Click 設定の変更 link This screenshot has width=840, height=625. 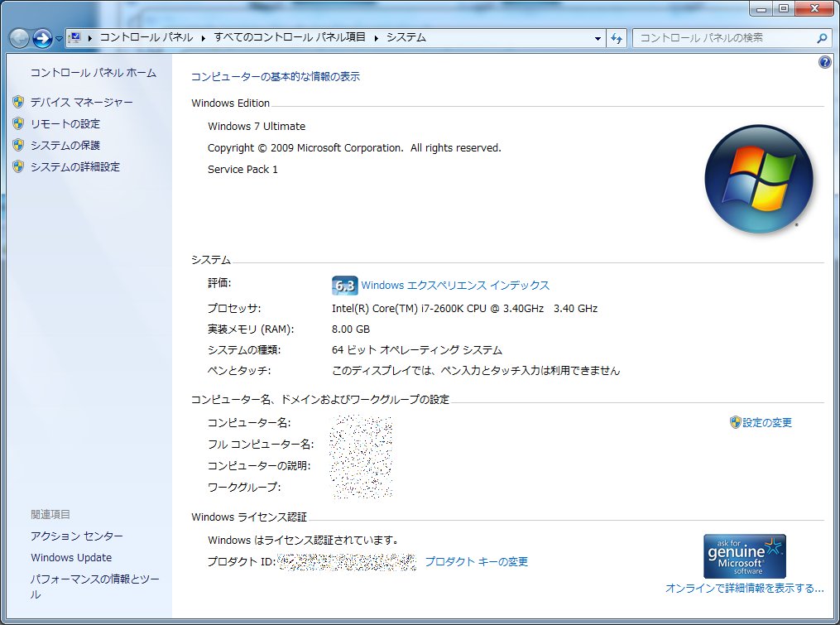[x=766, y=422]
